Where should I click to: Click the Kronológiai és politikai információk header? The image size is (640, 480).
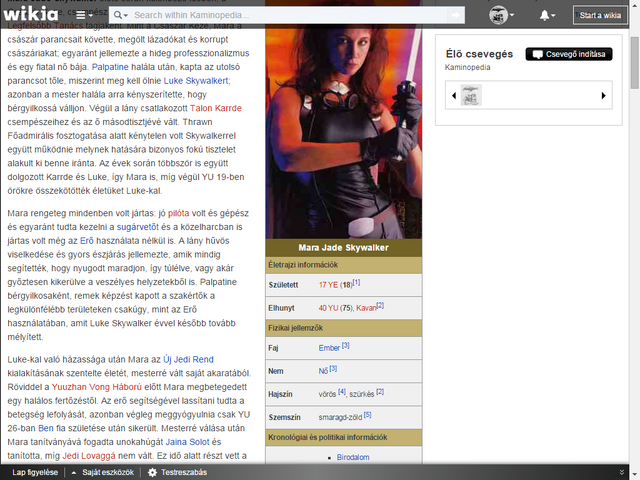[344, 437]
